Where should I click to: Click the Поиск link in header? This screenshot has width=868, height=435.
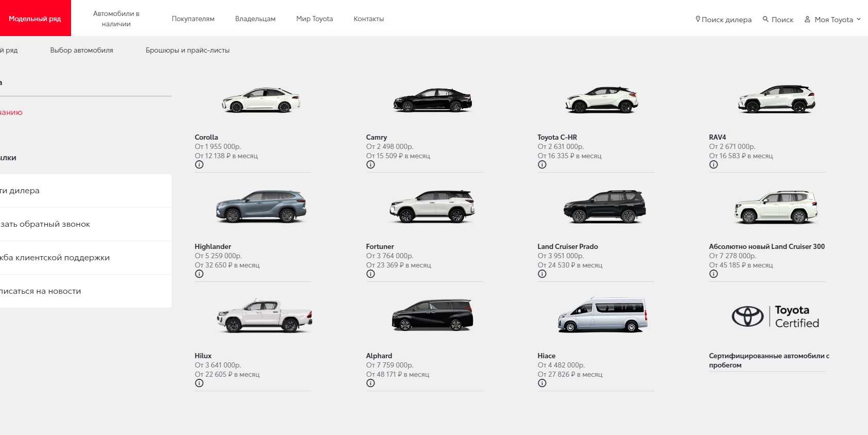pos(782,20)
